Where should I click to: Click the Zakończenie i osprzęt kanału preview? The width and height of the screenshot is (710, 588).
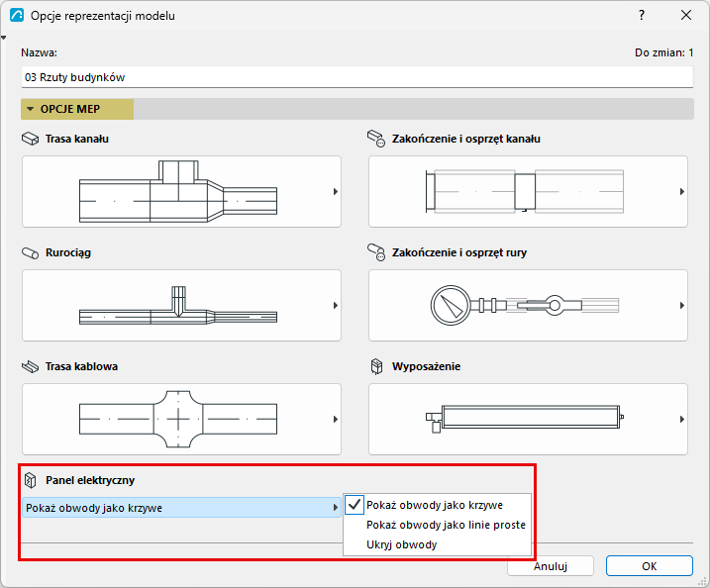528,191
